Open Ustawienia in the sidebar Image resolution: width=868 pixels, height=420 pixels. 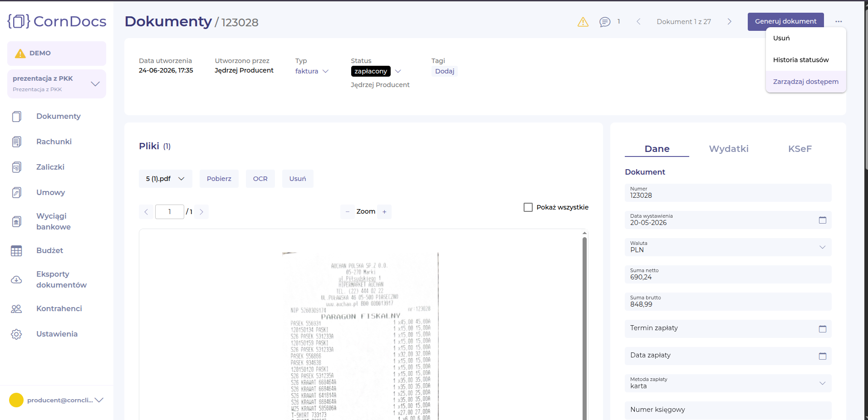click(x=57, y=334)
